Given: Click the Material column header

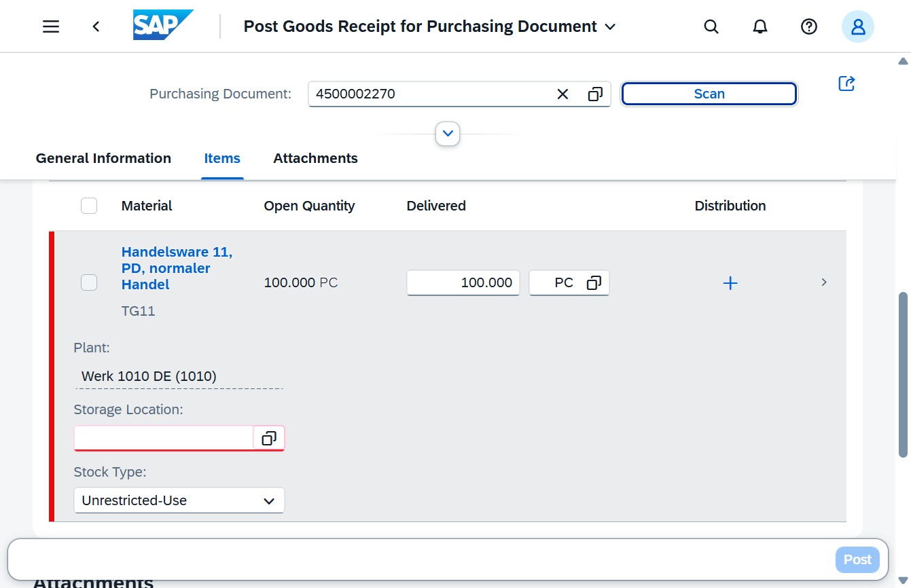Looking at the screenshot, I should [x=147, y=206].
